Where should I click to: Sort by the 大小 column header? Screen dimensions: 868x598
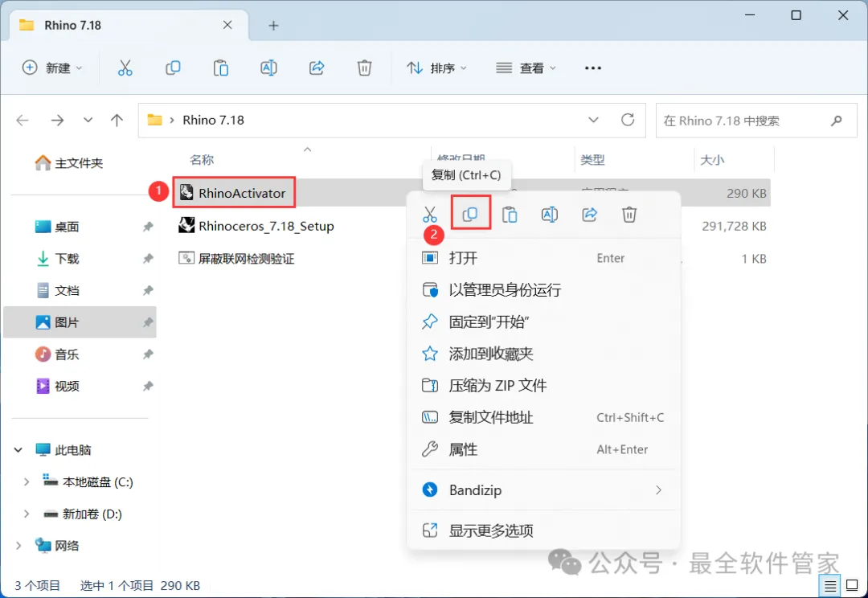pos(712,160)
